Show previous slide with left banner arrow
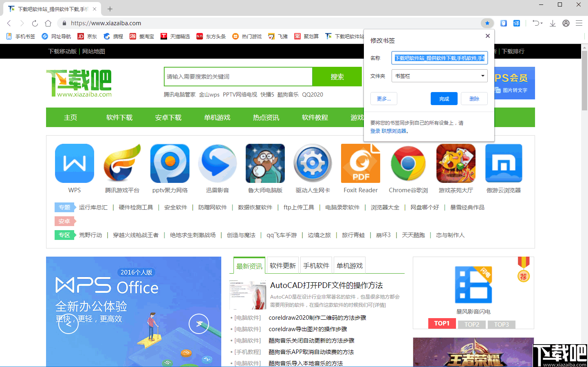This screenshot has width=588, height=367. 68,324
